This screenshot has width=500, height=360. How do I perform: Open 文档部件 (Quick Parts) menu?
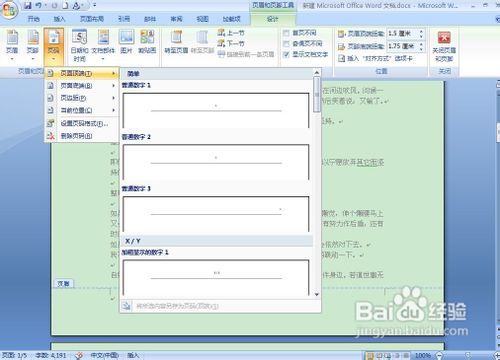(x=103, y=46)
